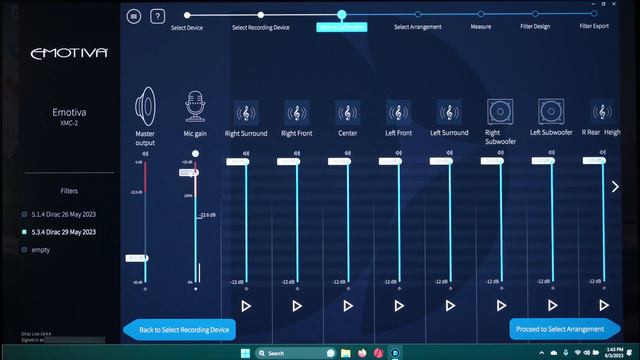Mute the Center channel
Viewport: 640px width, 360px height.
pos(348,153)
